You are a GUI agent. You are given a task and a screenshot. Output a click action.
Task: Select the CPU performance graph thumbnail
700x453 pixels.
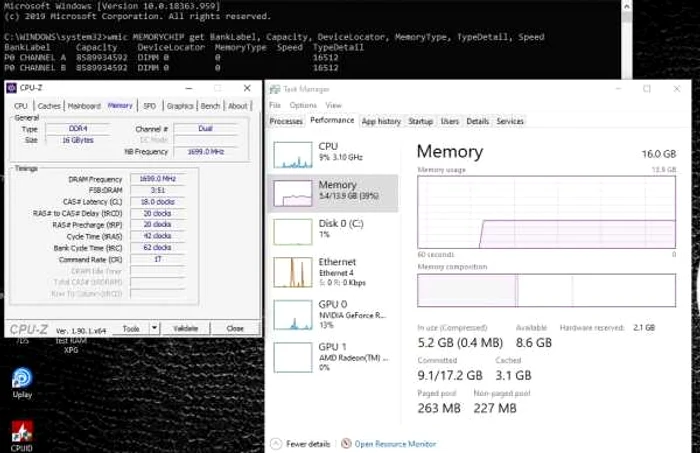tap(293, 155)
